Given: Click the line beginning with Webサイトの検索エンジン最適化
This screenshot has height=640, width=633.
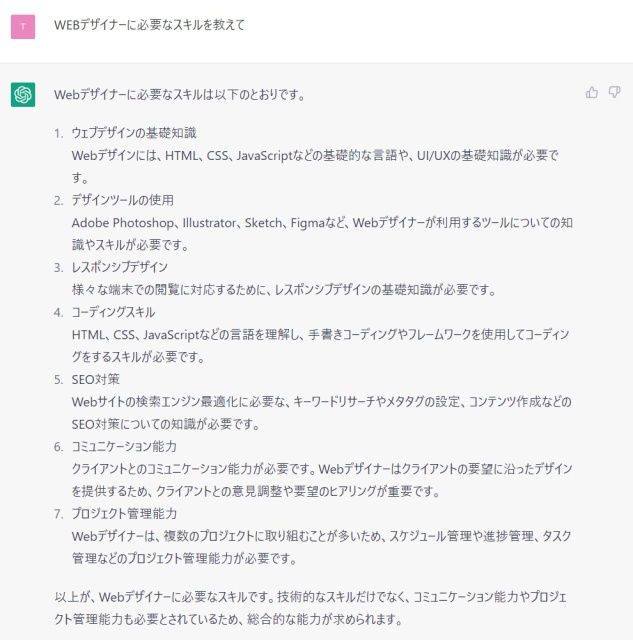Looking at the screenshot, I should (x=322, y=402).
